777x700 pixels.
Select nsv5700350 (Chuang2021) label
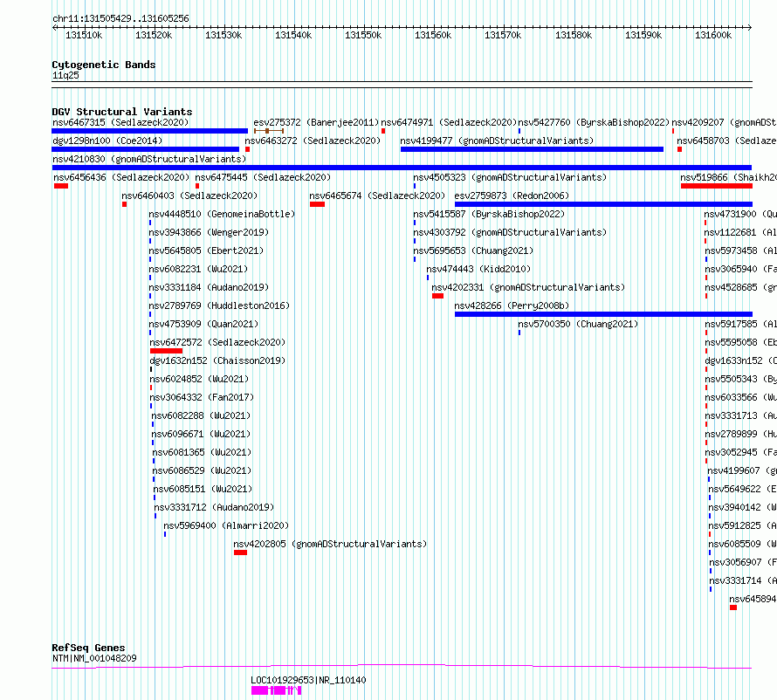tap(578, 324)
